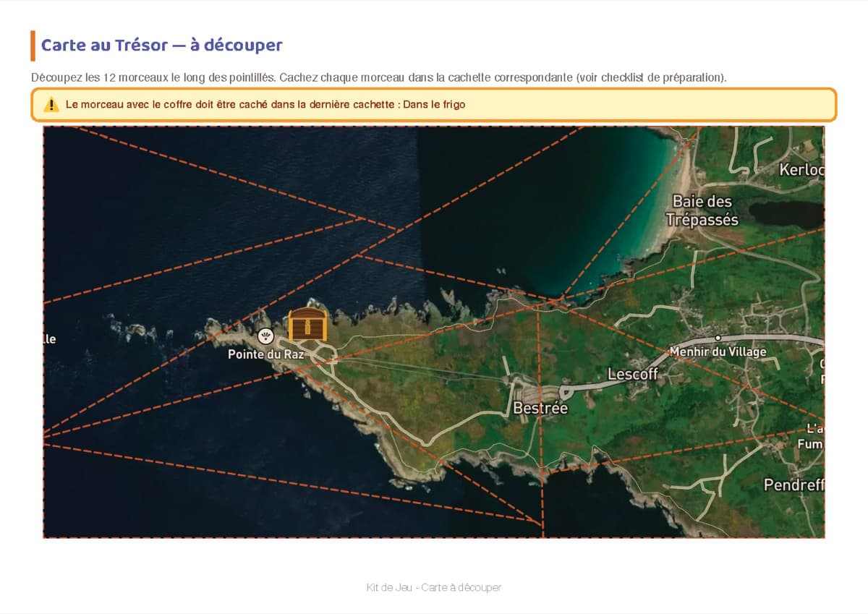Click the orange bar beside the heading
The image size is (868, 614).
click(33, 46)
